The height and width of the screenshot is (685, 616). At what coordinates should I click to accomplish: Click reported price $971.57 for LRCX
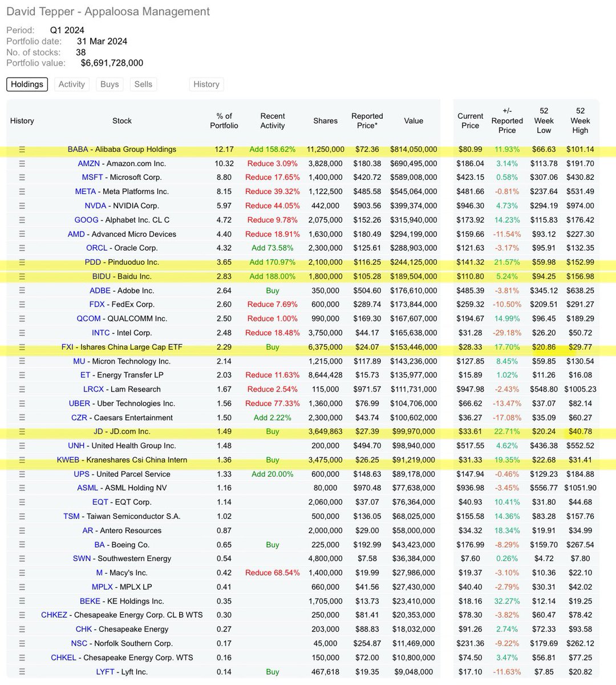367,389
